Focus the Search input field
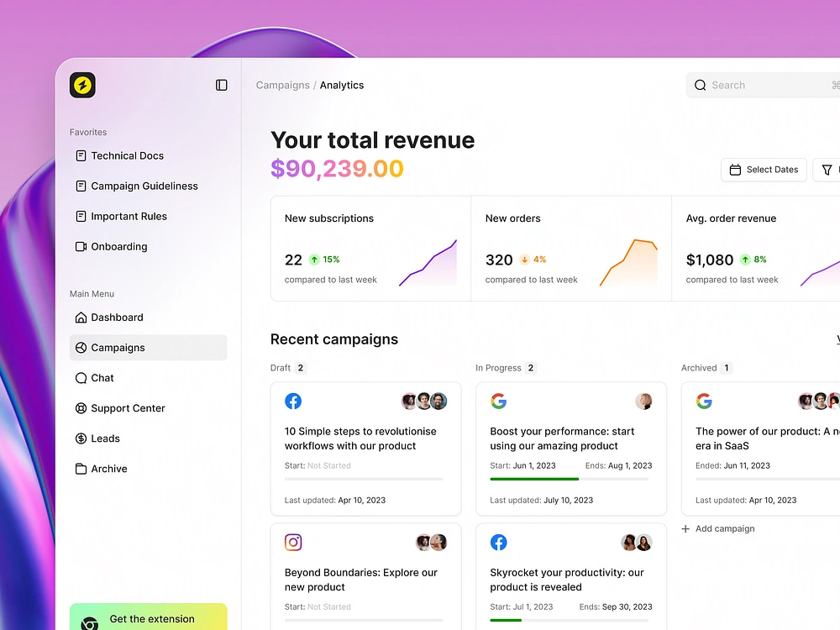 point(763,85)
